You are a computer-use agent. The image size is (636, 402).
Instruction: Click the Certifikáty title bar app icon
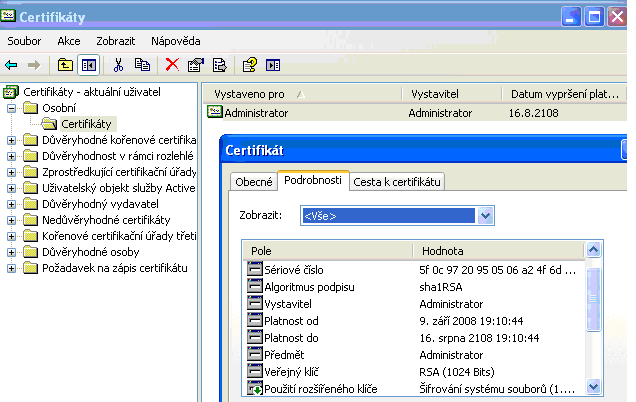pyautogui.click(x=8, y=16)
